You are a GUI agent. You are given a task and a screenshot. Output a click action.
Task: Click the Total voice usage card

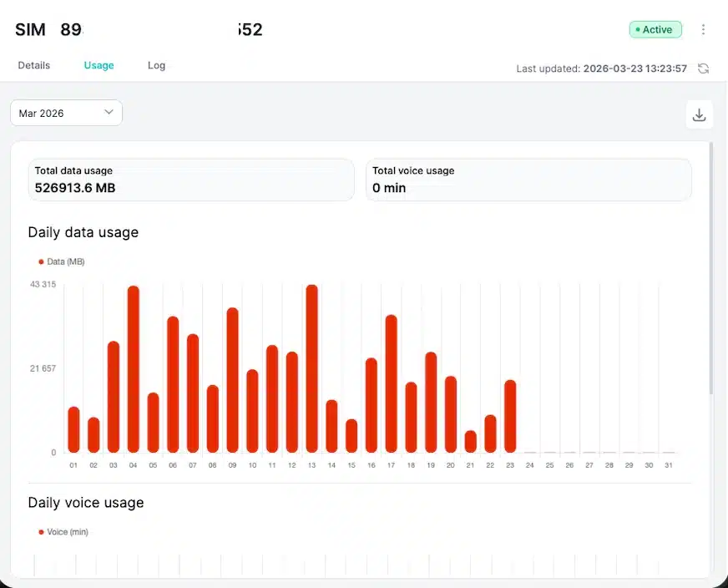coord(528,180)
